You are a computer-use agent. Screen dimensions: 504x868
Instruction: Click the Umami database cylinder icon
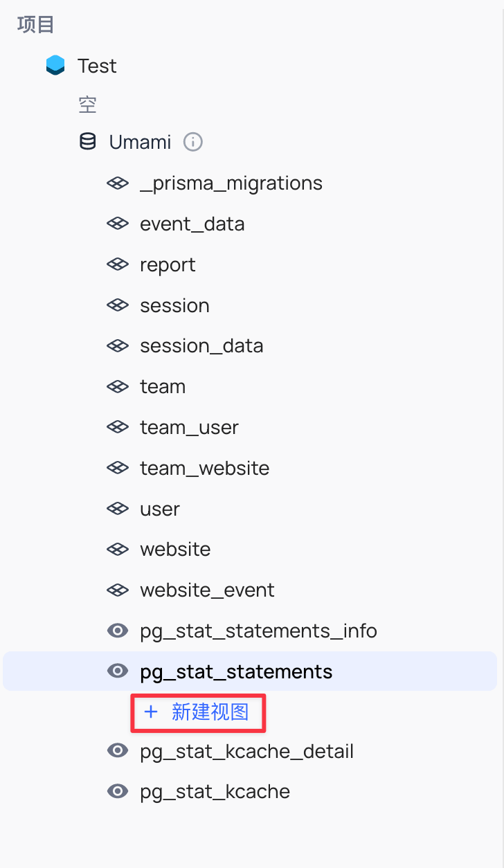(88, 142)
